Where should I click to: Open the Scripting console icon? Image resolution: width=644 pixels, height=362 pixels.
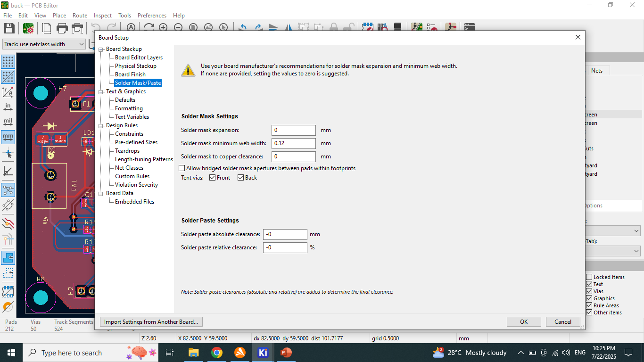(469, 28)
